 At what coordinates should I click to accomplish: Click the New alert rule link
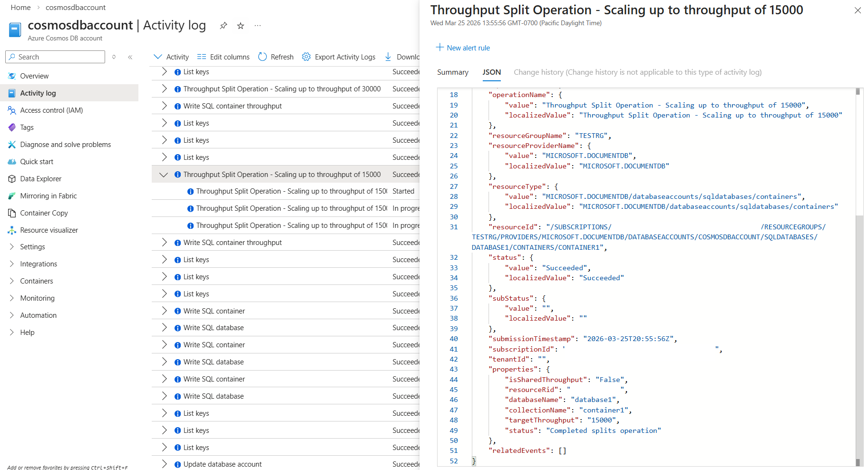pos(463,48)
